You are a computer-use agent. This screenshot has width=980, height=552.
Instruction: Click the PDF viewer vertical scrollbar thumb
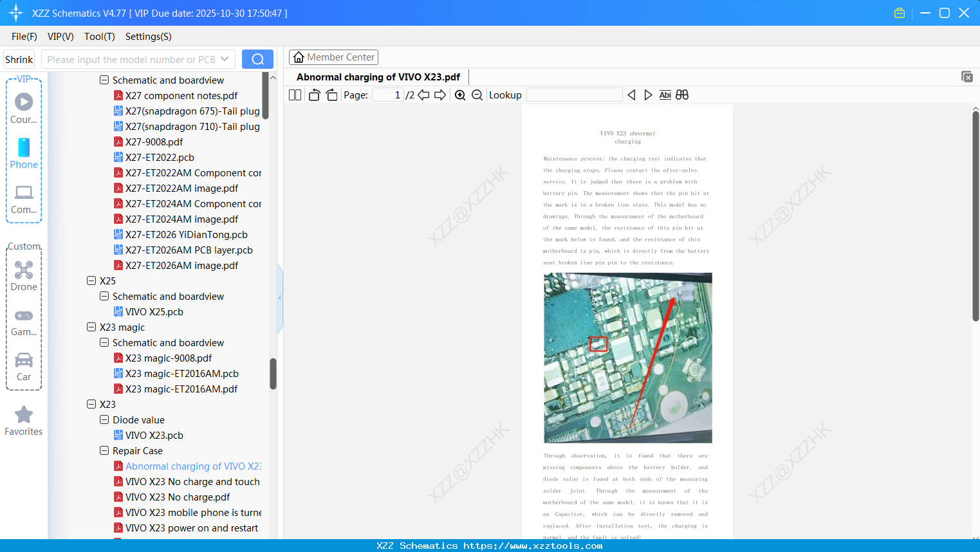point(975,216)
